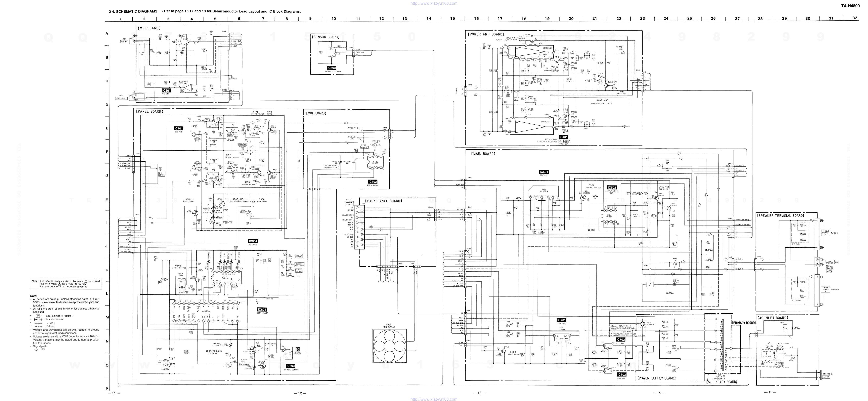This screenshot has height=401, width=868.
Task: Click the IC602 motor drive label
Action: pyautogui.click(x=372, y=182)
